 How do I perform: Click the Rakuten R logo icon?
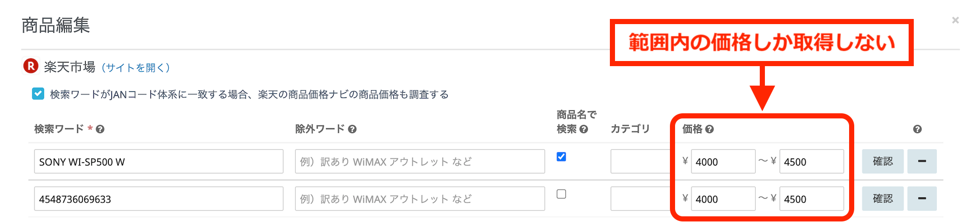coord(31,66)
